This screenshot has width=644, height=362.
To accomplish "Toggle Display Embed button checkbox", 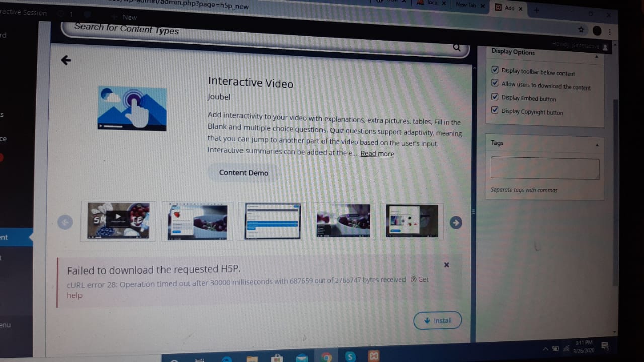I will pyautogui.click(x=495, y=97).
